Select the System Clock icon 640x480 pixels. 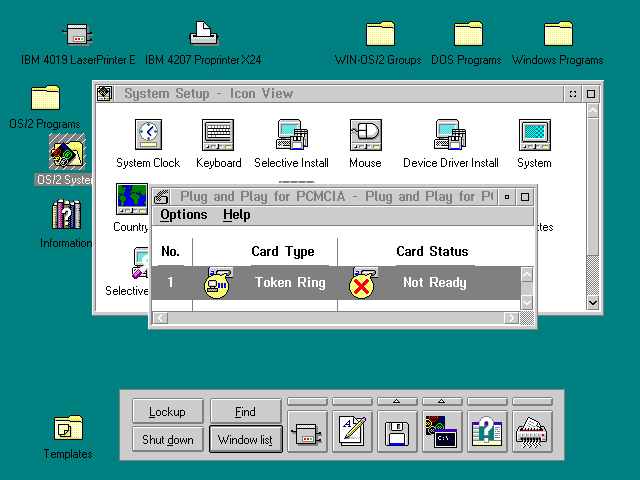148,135
